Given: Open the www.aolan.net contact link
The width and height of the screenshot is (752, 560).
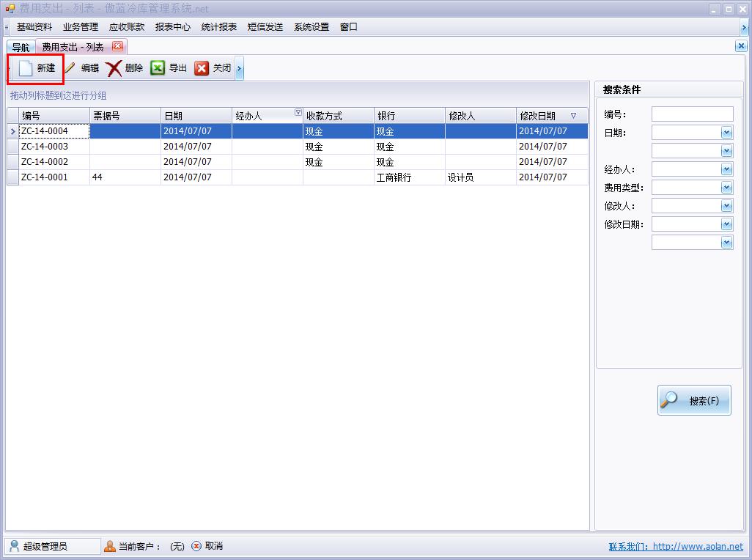Looking at the screenshot, I should pos(697,546).
